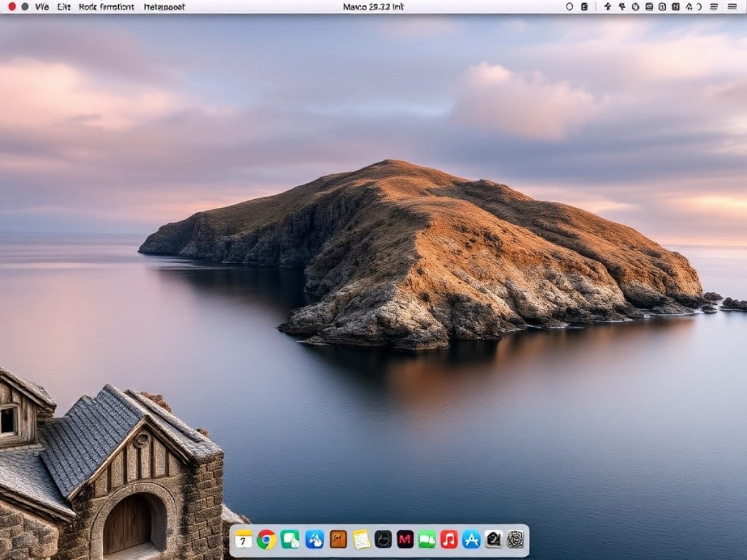Open the dark circular app left of the M icon

[383, 541]
